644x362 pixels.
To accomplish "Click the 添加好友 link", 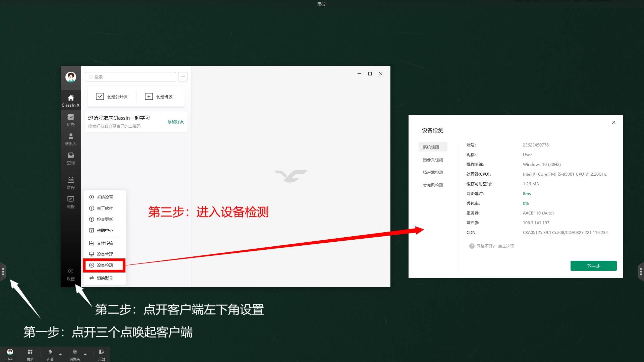I will [175, 122].
